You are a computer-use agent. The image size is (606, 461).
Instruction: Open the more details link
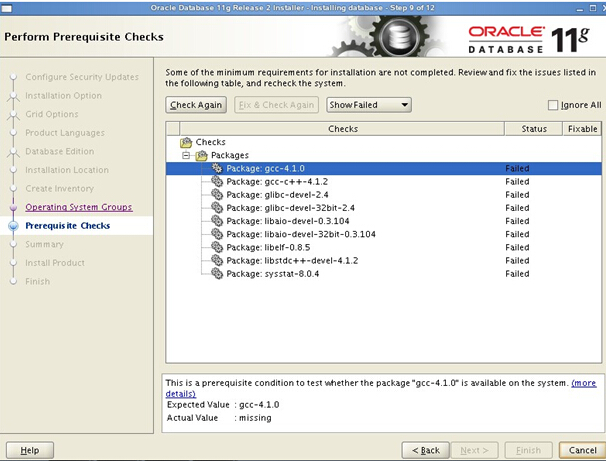(583, 383)
